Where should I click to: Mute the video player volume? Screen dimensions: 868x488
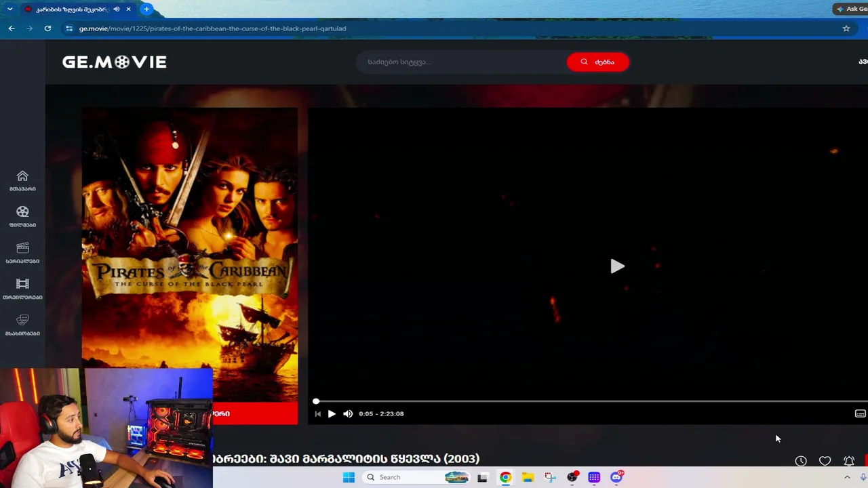pos(348,413)
